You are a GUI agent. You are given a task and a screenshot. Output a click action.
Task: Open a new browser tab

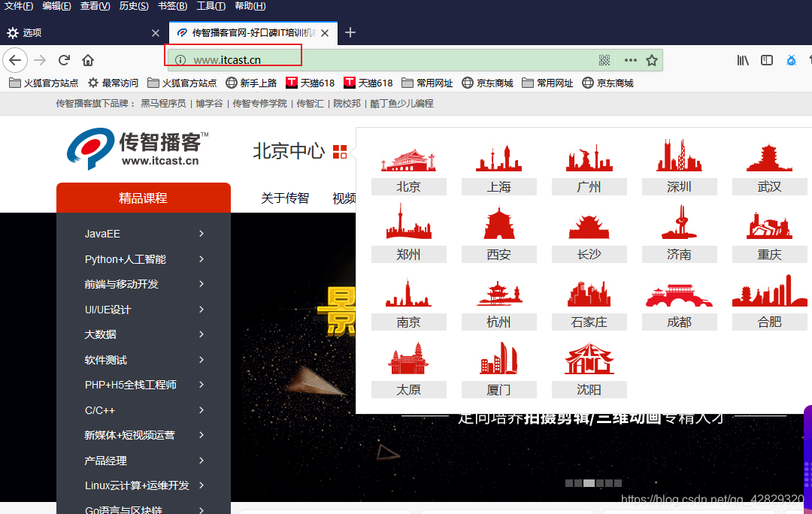pyautogui.click(x=350, y=32)
